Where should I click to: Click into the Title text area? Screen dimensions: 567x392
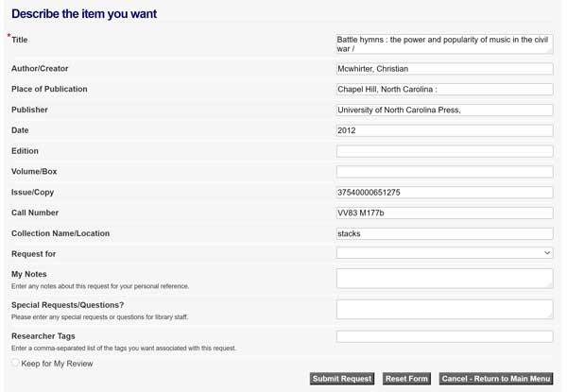tap(444, 43)
